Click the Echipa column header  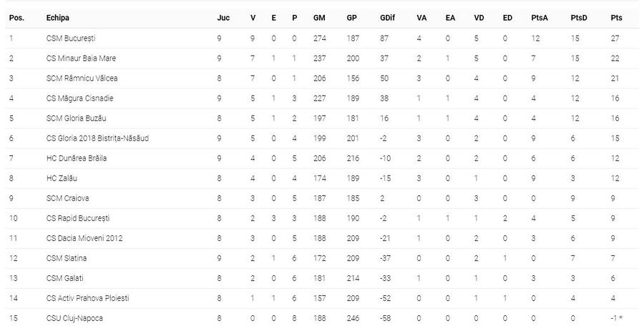tap(57, 18)
